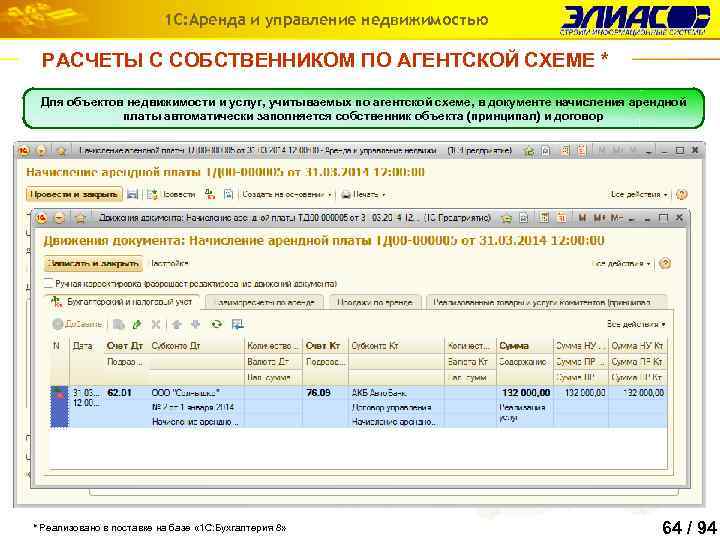Image resolution: width=720 pixels, height=540 pixels.
Task: Click the green pencil edit icon in the table toolbar
Action: pos(136,324)
